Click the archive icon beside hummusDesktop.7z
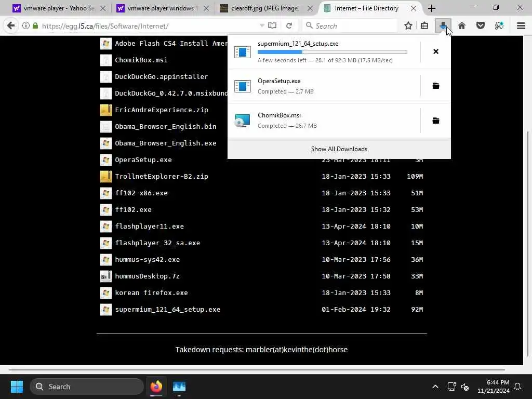This screenshot has width=532, height=399. (x=106, y=276)
